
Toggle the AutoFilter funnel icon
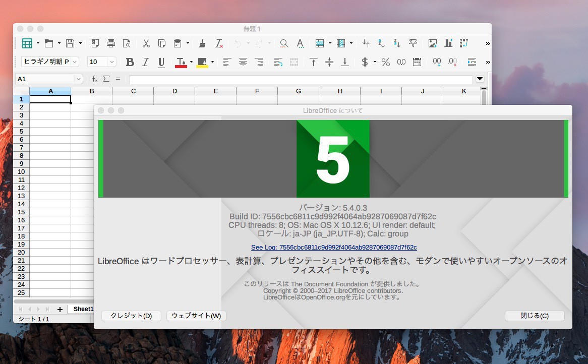(413, 43)
